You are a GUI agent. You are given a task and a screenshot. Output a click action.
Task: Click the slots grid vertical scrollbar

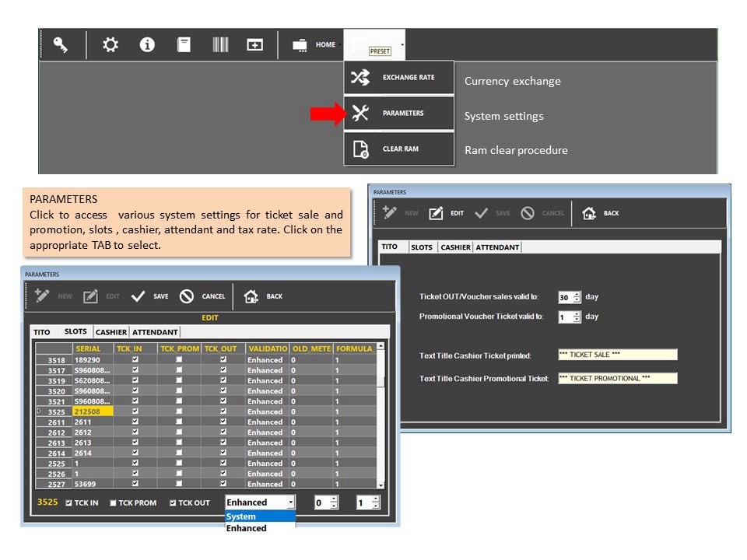(381, 415)
